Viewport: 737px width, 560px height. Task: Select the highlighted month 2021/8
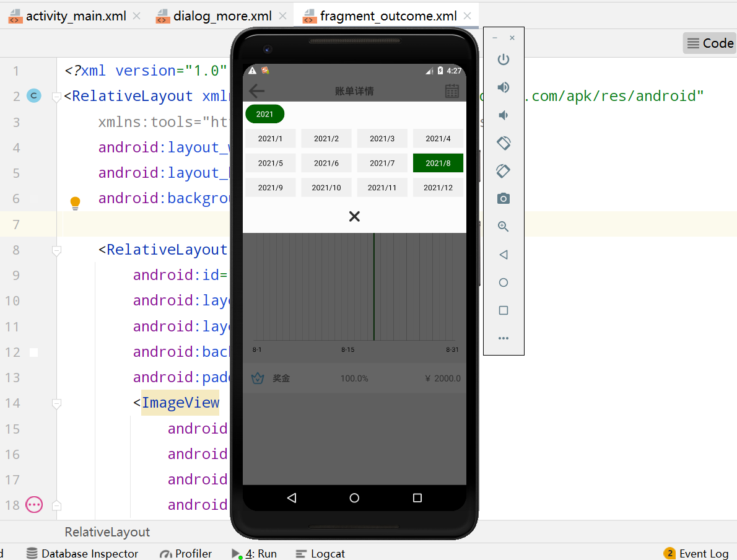(x=438, y=163)
